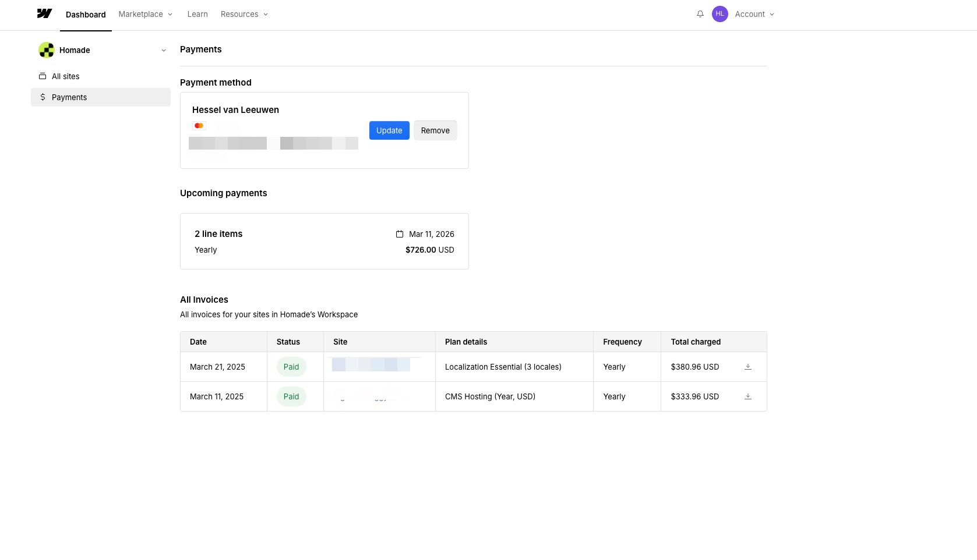Click the $380.96 USD amount

click(x=695, y=367)
